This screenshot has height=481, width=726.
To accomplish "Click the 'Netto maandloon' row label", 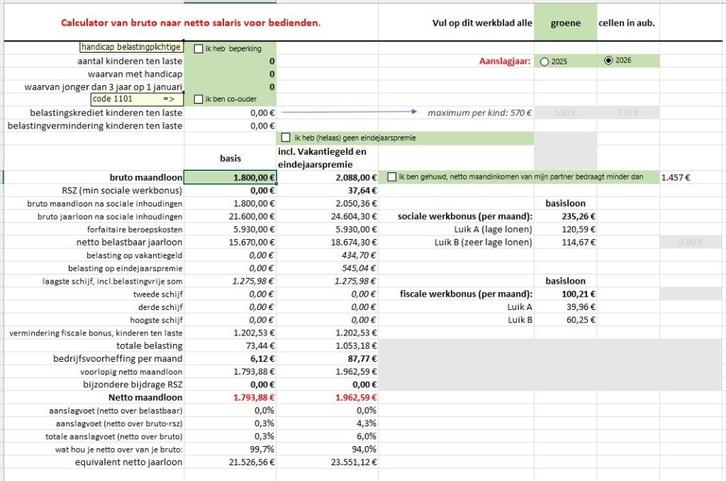I will pos(145,398).
